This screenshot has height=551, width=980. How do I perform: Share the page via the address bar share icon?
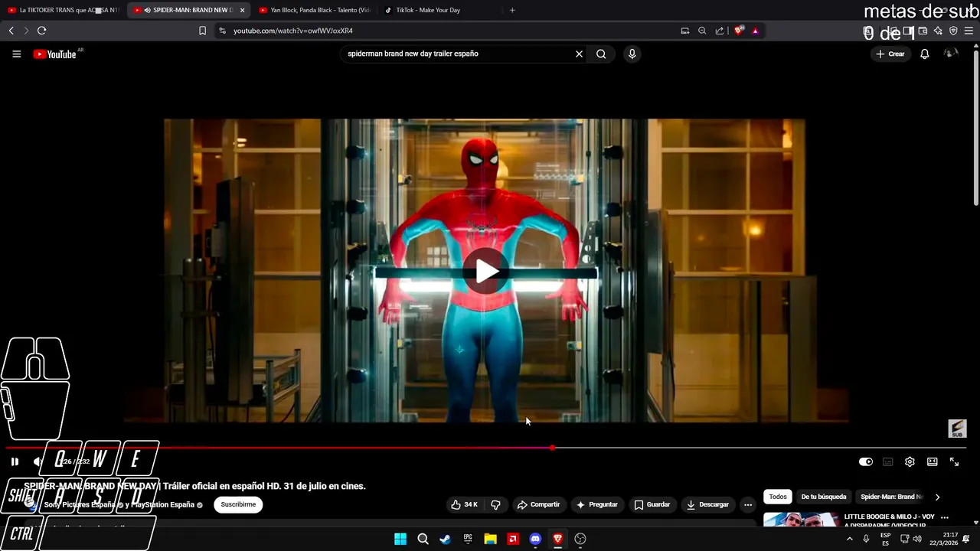[x=720, y=31]
